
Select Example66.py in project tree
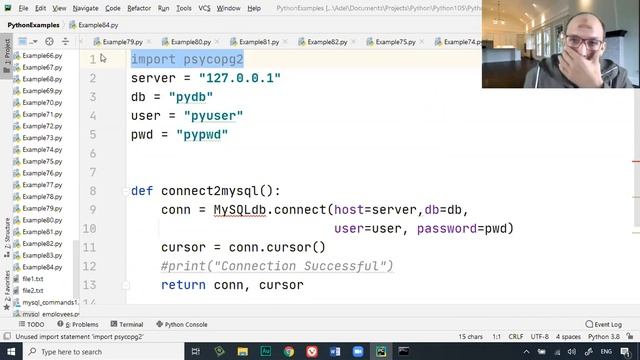coord(42,56)
